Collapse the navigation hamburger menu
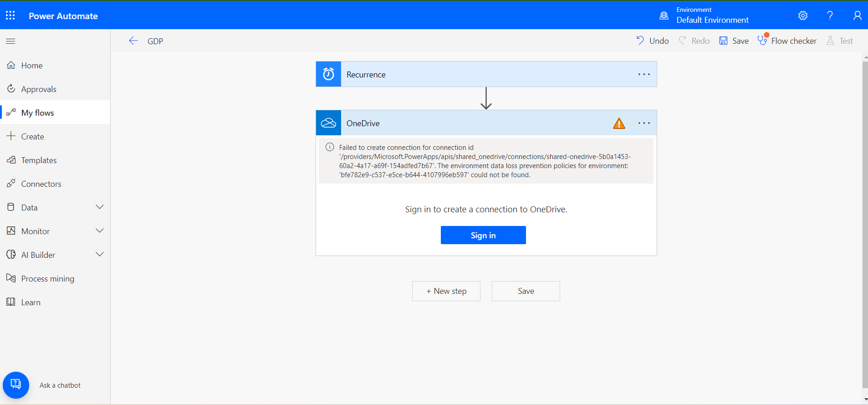Screen dimensions: 868x405 tap(10, 41)
